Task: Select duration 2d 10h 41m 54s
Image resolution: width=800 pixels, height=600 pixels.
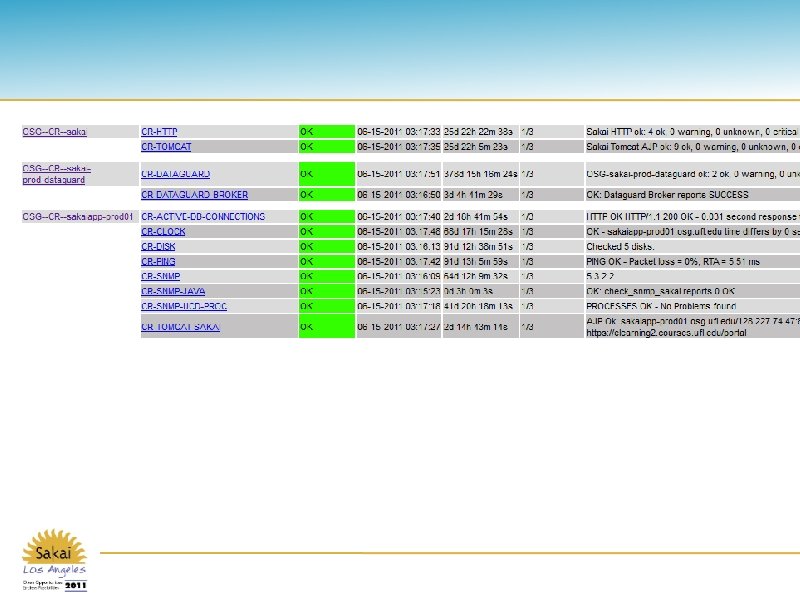Action: pyautogui.click(x=476, y=216)
